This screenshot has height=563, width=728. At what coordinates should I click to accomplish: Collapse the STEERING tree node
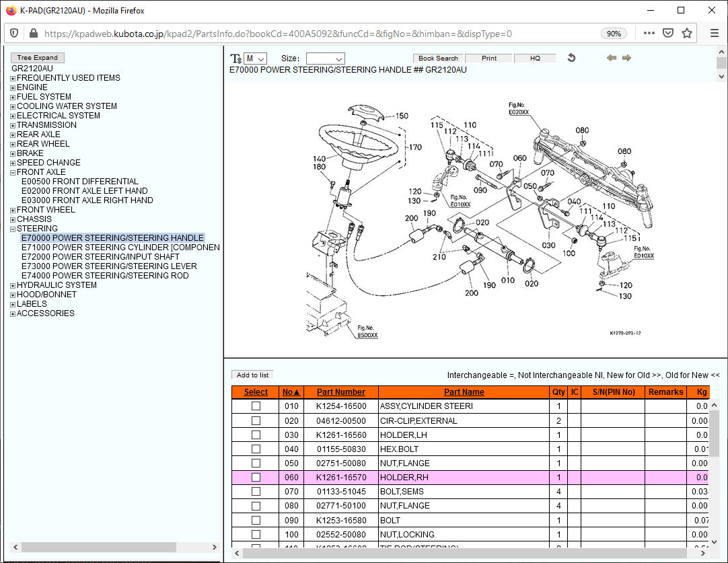pos(13,229)
